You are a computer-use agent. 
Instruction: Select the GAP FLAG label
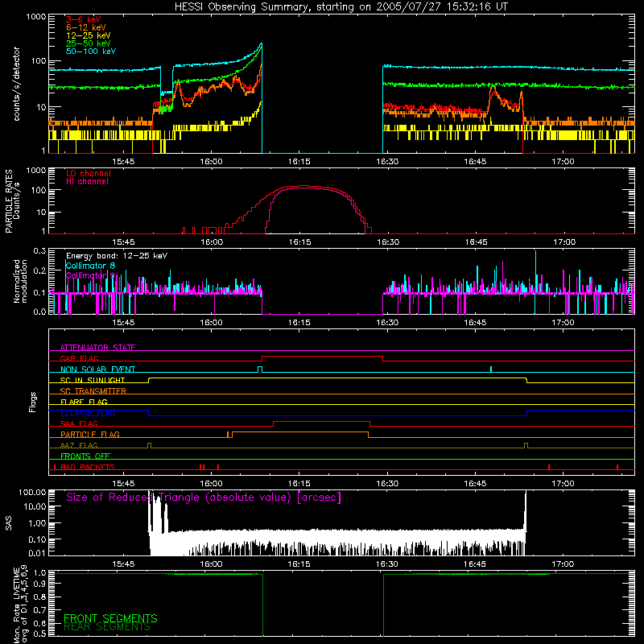(x=79, y=358)
